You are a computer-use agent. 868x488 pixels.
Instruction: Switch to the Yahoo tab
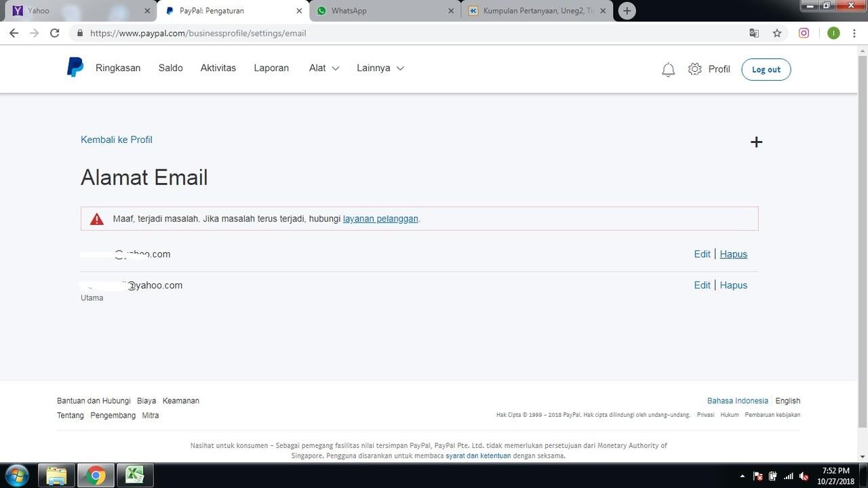click(x=79, y=11)
